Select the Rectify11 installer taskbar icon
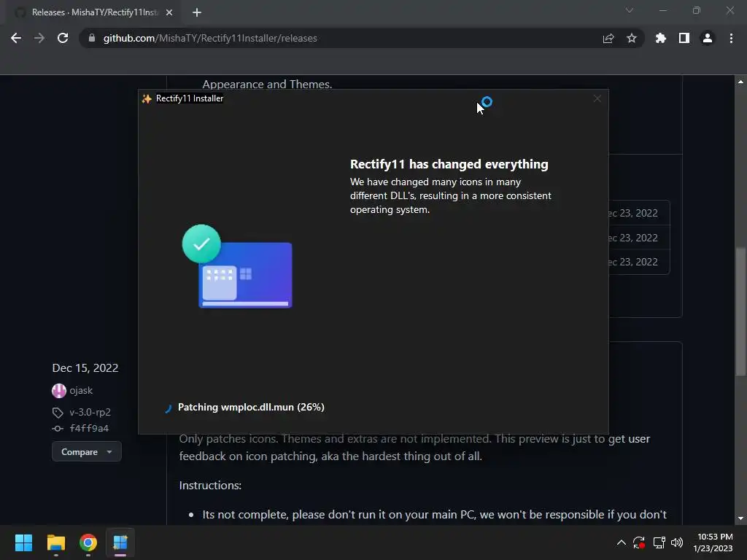 point(120,542)
